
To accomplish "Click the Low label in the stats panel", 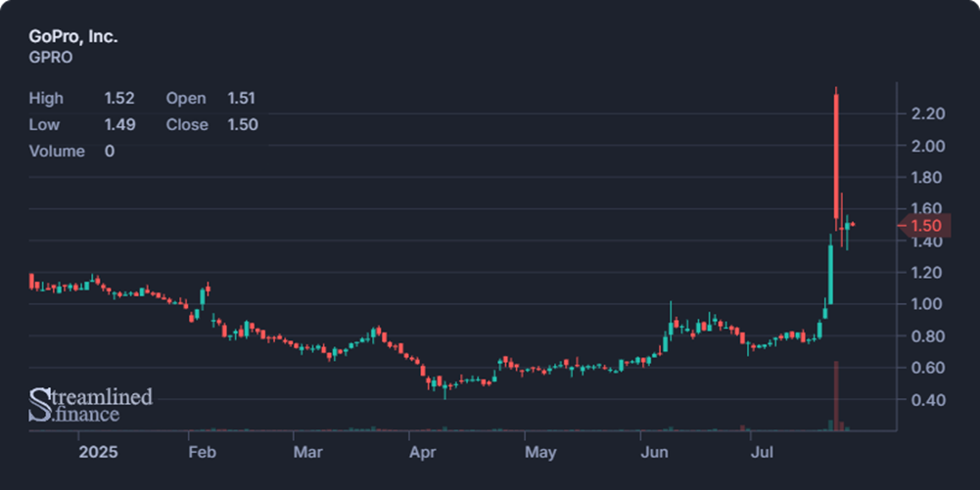I will click(x=44, y=125).
